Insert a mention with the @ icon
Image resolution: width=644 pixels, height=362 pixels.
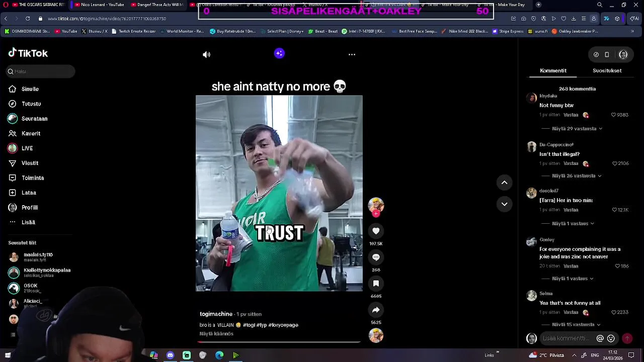coord(600,338)
